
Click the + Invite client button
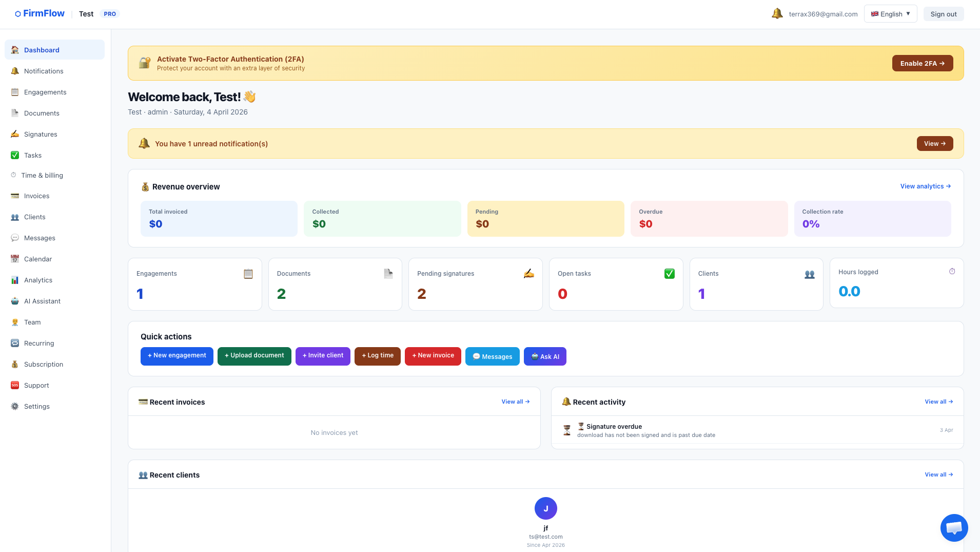coord(323,356)
